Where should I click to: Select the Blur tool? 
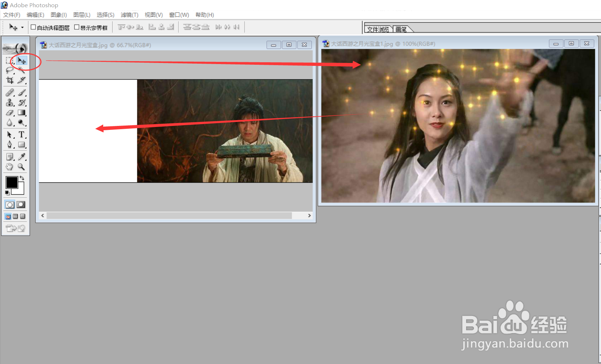pyautogui.click(x=10, y=123)
